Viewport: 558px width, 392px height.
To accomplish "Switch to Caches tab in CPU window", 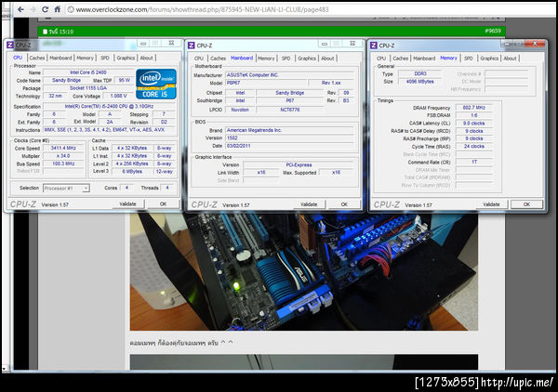I will 36,58.
